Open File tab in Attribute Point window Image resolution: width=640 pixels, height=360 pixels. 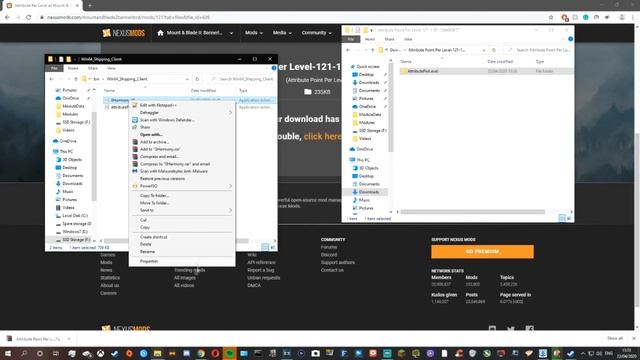click(351, 39)
